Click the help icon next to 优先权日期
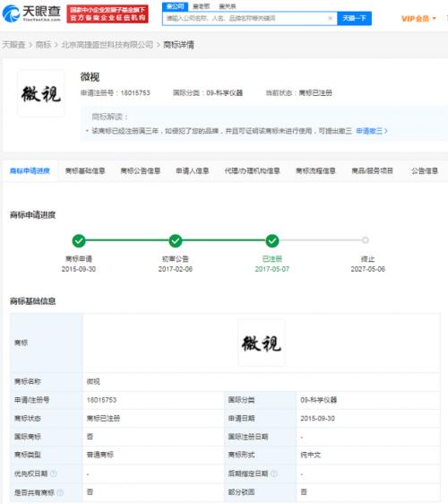448x504 pixels. coord(54,474)
